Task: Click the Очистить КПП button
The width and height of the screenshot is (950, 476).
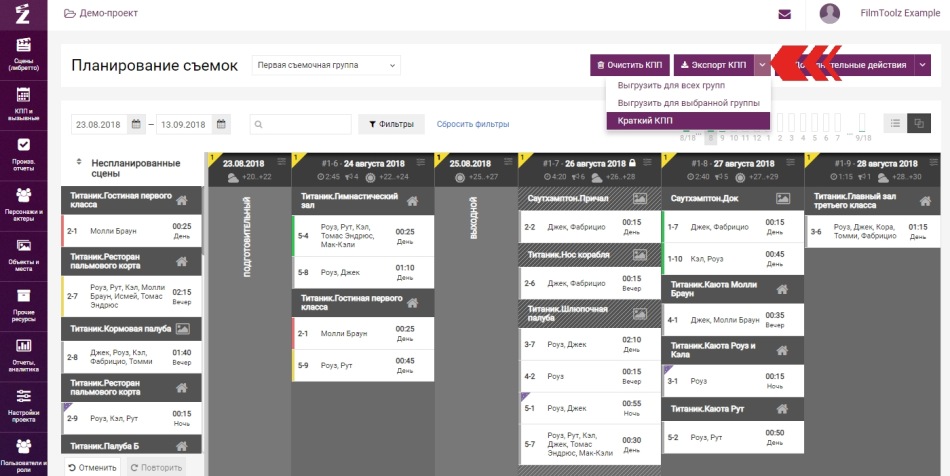Action: click(629, 65)
